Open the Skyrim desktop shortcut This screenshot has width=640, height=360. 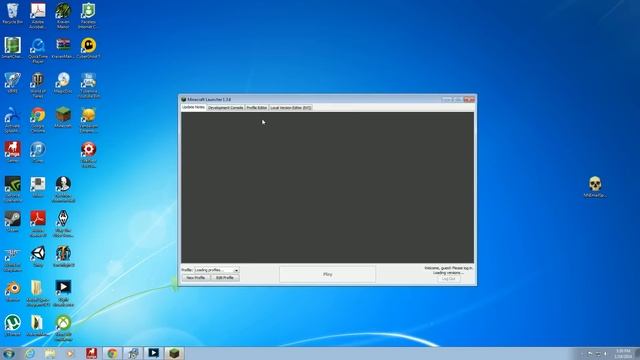[63, 224]
